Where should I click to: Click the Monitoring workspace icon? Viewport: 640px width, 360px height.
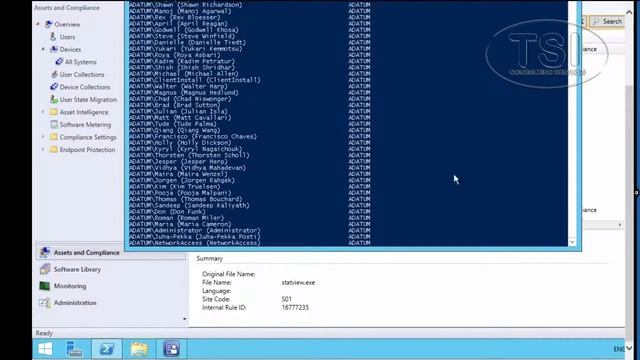point(44,286)
